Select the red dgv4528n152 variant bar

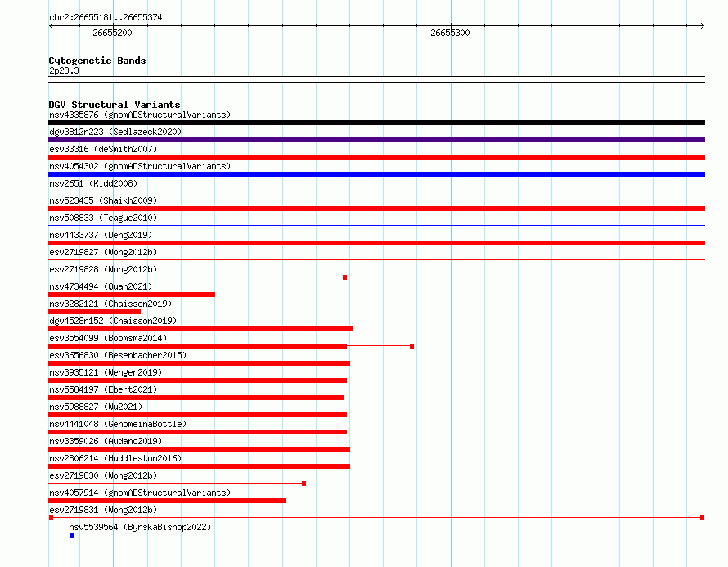click(200, 329)
